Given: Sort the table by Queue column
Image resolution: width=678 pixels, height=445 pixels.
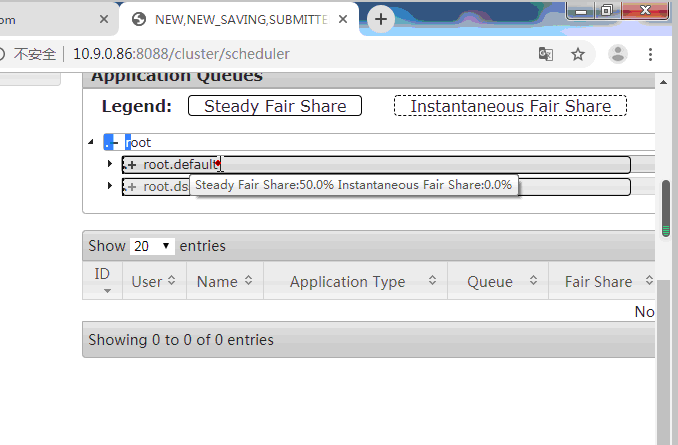Looking at the screenshot, I should [x=497, y=282].
